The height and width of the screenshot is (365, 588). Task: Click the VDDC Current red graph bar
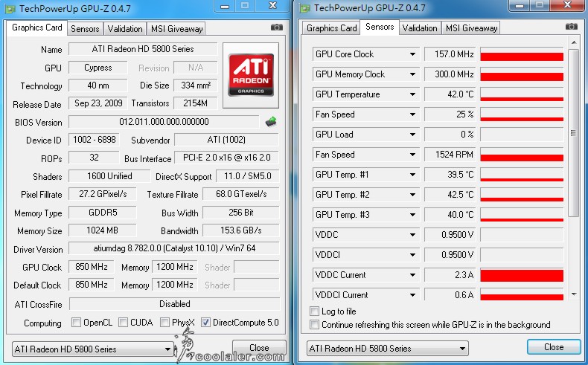[522, 275]
